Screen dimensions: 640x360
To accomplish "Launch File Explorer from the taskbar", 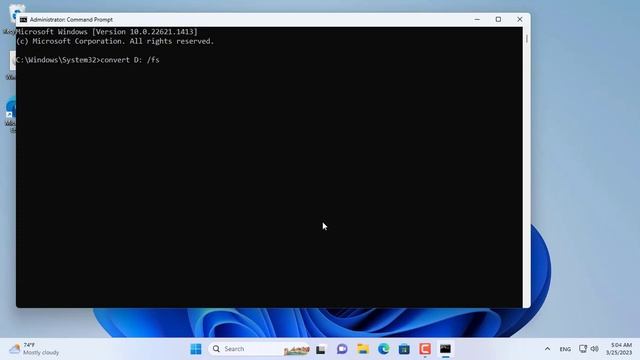I will [x=363, y=349].
